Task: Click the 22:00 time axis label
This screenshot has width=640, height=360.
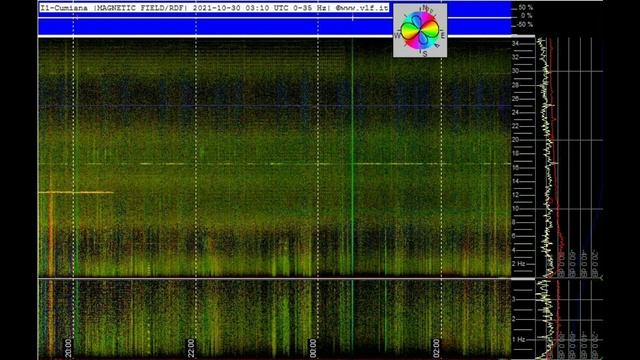Action: coord(191,348)
